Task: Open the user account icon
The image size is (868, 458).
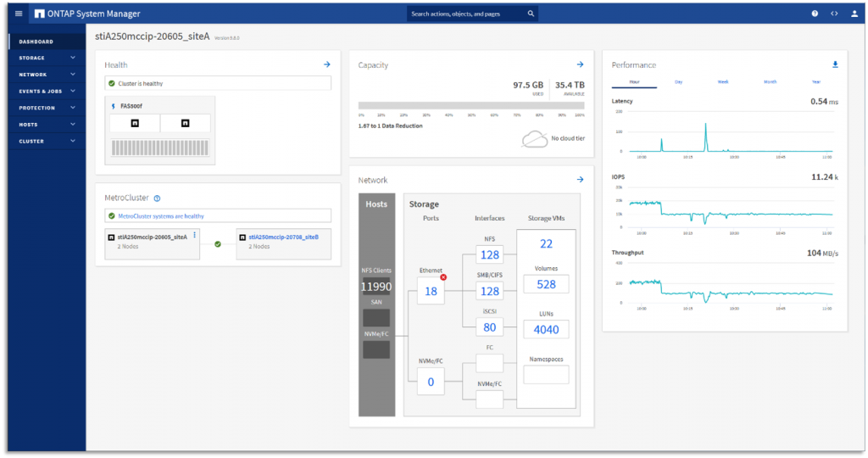Action: pyautogui.click(x=853, y=14)
